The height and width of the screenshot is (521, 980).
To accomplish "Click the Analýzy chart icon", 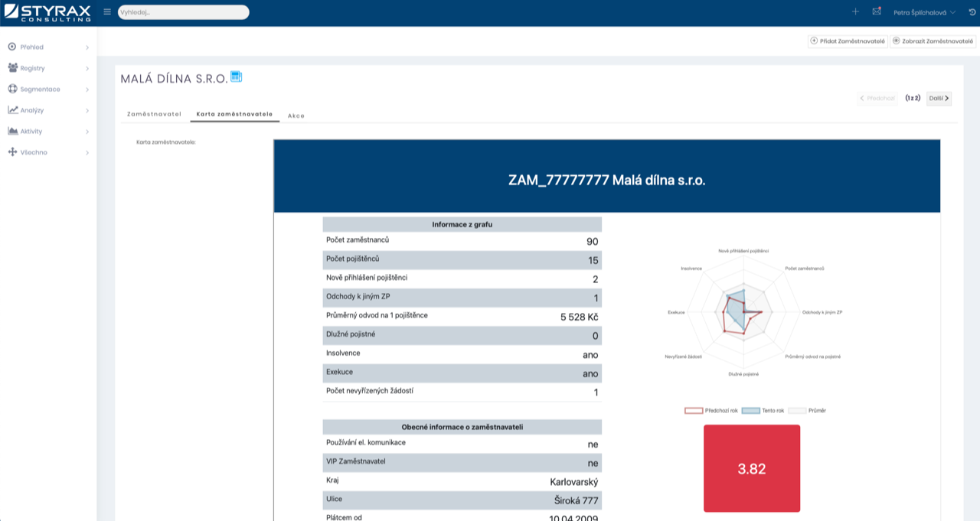I will (x=12, y=110).
